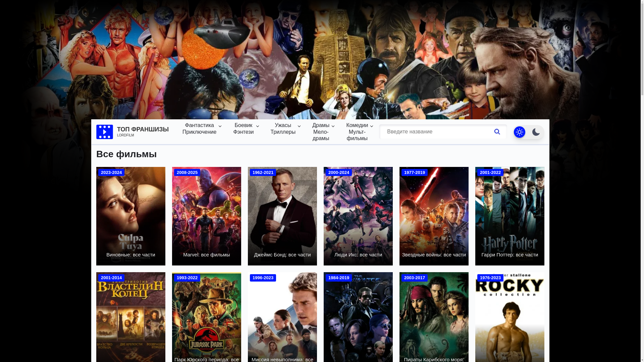Screen dimensions: 644x362
Task: Open the Пираты Карибского моря poster
Action: [x=434, y=317]
